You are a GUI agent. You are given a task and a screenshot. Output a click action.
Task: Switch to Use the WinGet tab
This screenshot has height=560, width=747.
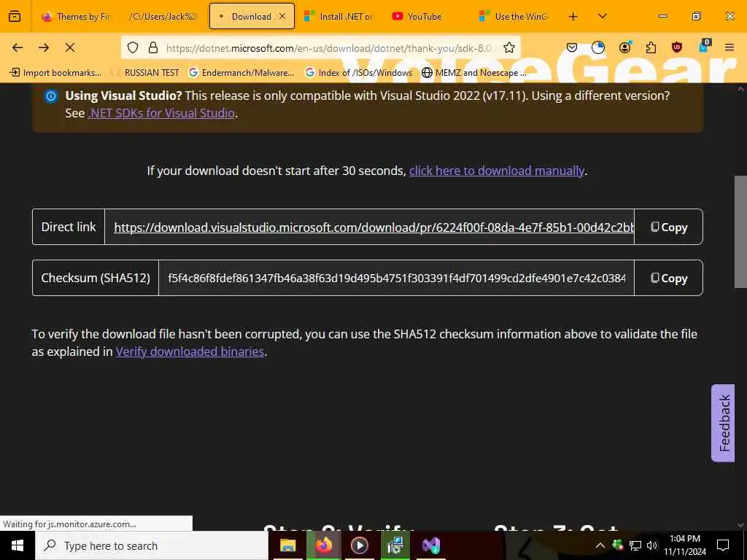(514, 16)
